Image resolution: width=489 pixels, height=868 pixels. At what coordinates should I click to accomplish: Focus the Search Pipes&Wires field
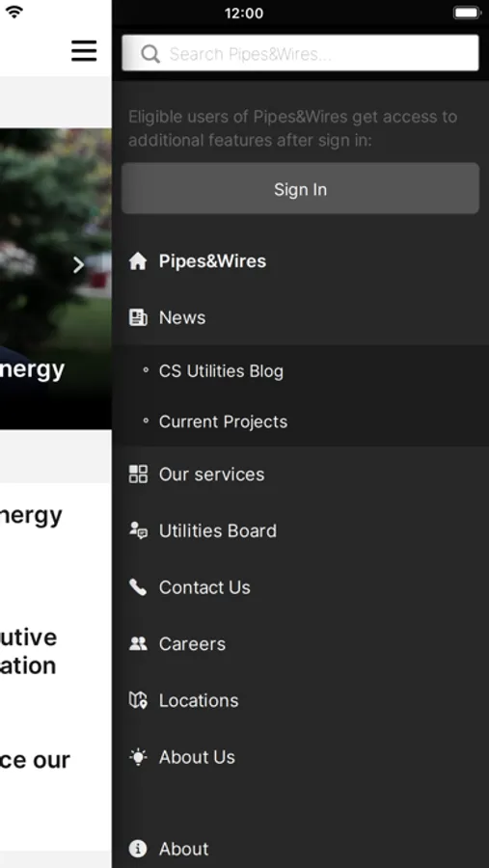300,53
